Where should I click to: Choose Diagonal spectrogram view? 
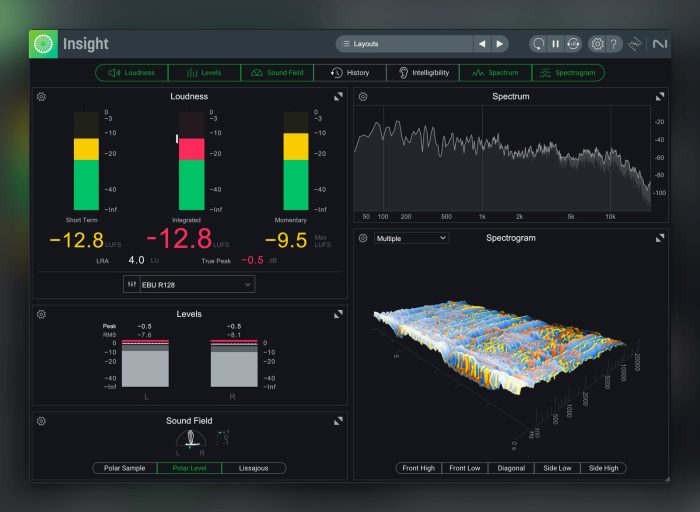511,468
